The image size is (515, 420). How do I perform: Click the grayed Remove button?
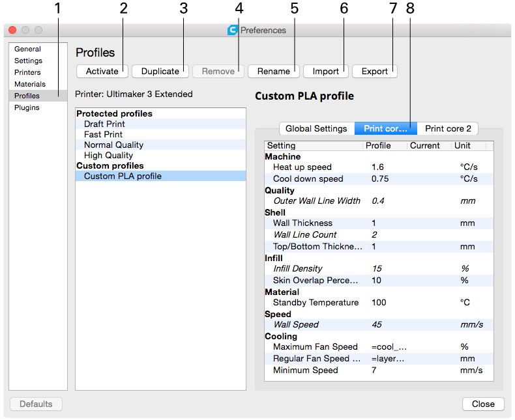click(218, 71)
